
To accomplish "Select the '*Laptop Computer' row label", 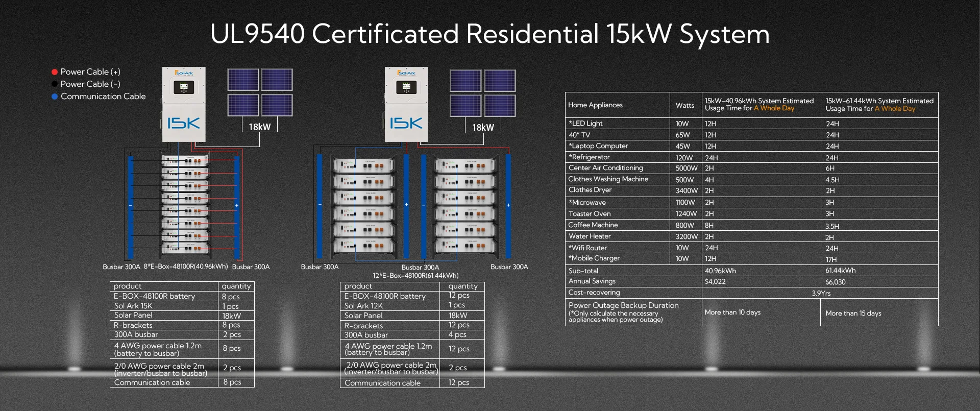I will 598,146.
